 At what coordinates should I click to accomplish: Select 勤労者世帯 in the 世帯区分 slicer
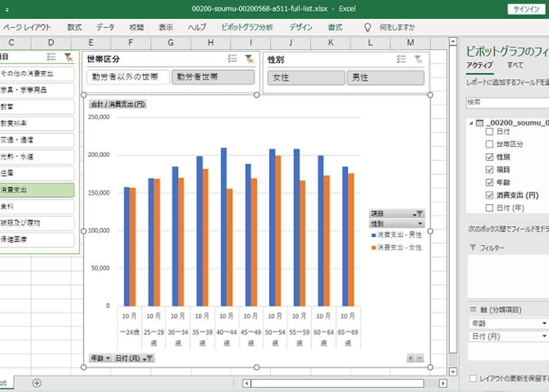(213, 77)
